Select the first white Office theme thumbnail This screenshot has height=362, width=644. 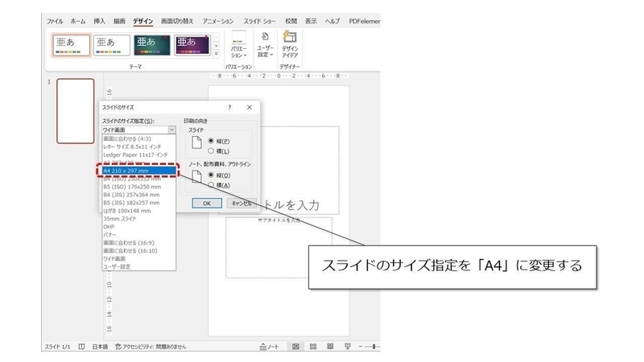coord(71,45)
